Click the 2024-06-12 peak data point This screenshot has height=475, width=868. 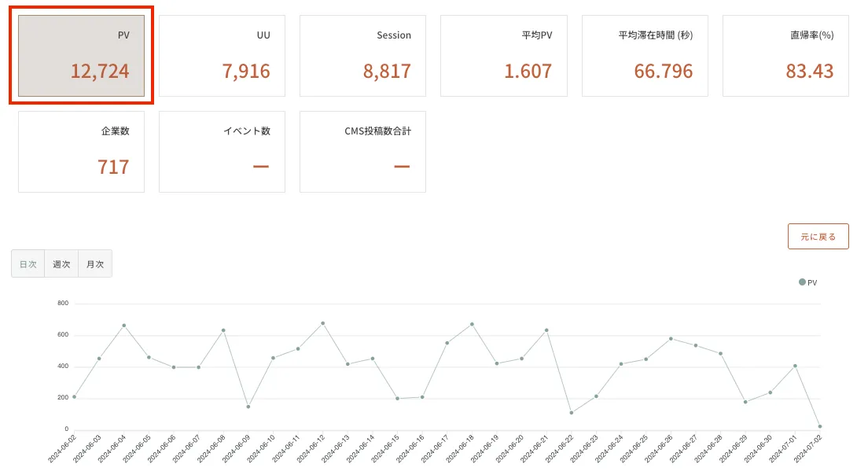322,323
